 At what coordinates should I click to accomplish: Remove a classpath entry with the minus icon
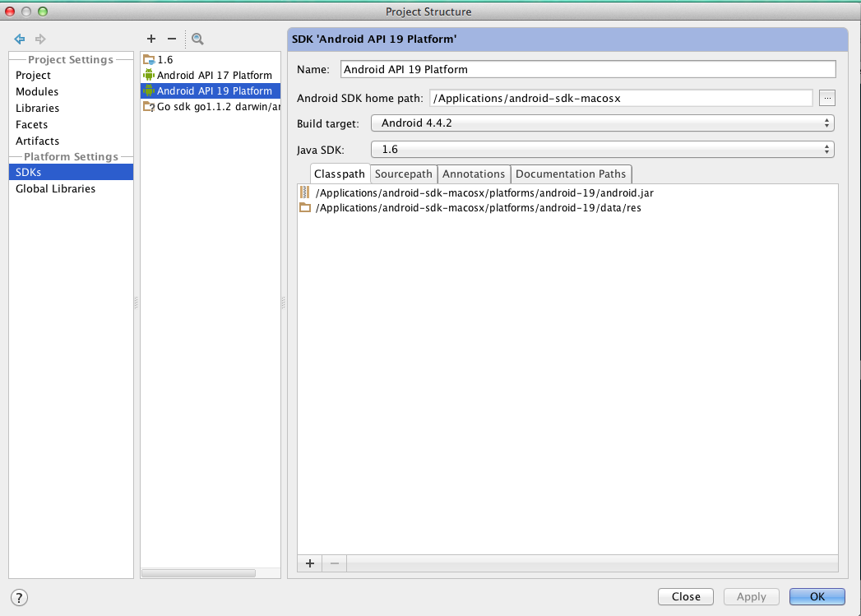(x=333, y=563)
